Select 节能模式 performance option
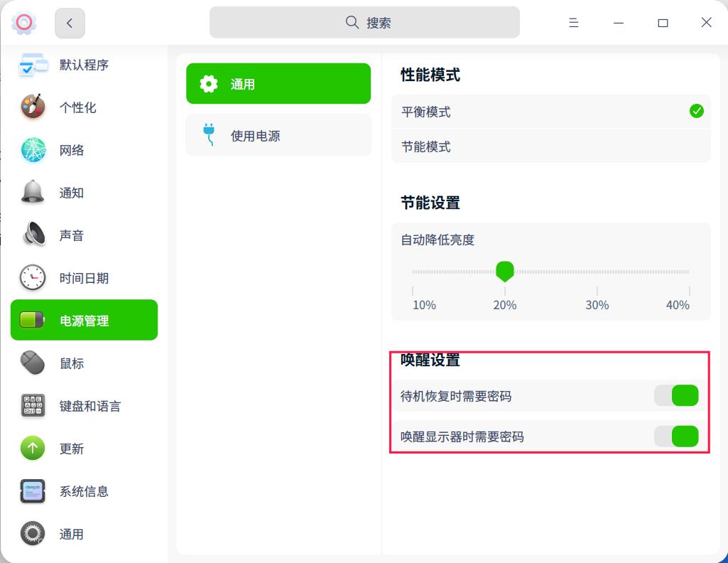Image resolution: width=728 pixels, height=563 pixels. pos(550,146)
